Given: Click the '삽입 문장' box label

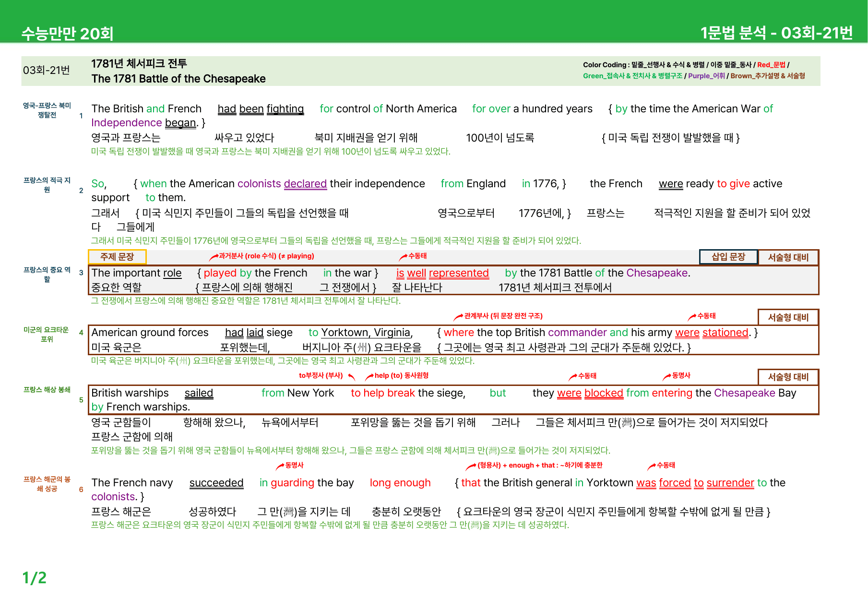Looking at the screenshot, I should click(x=728, y=257).
